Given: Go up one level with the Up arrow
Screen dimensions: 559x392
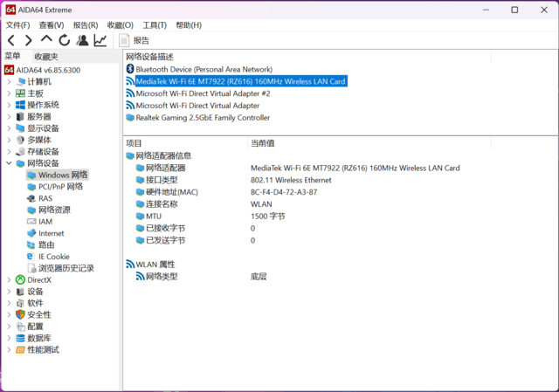Looking at the screenshot, I should coord(46,39).
